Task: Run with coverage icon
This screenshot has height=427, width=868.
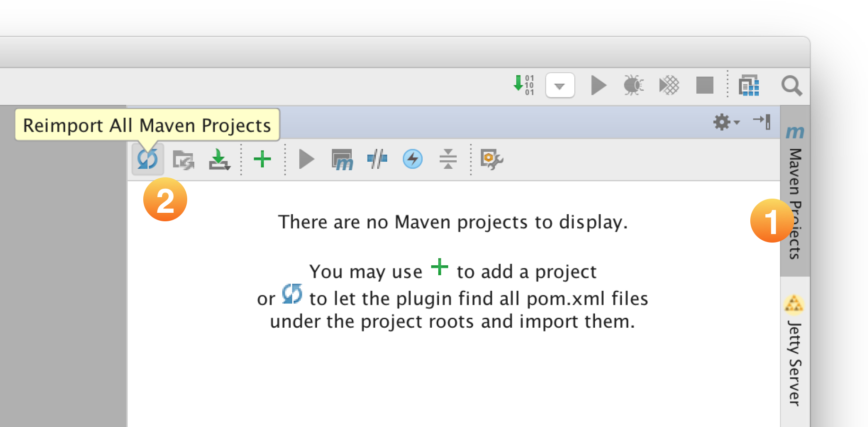Action: coord(669,86)
